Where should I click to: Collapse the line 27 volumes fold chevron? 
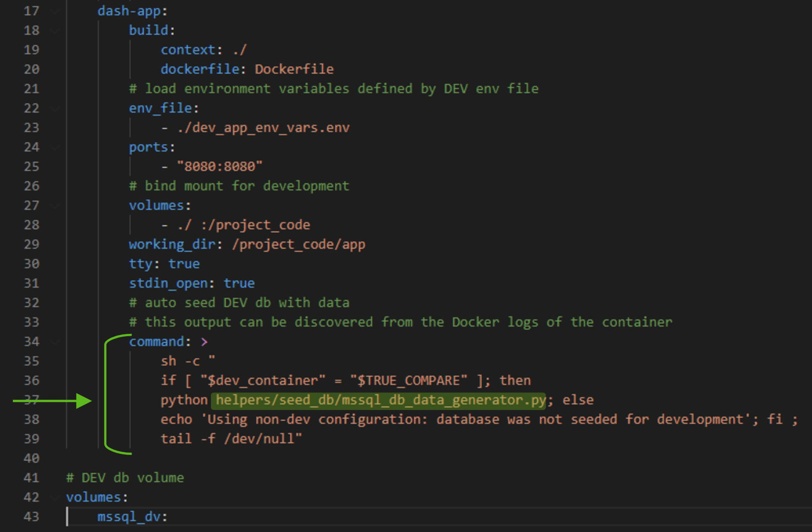pyautogui.click(x=55, y=206)
